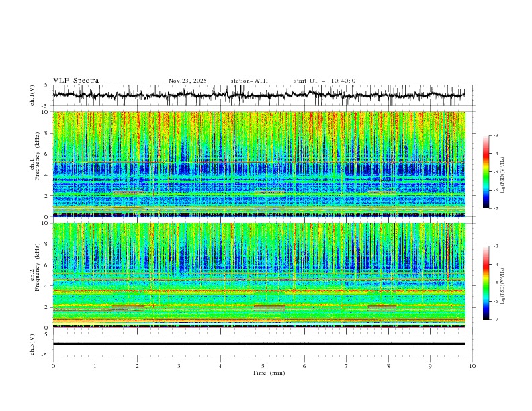Click the 'ch.1(V)' waveform axis label

click(x=32, y=95)
